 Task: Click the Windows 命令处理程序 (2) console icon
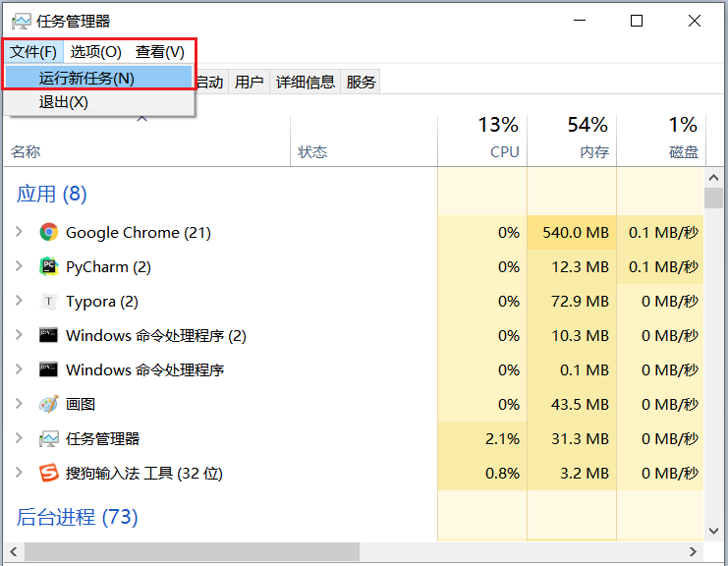point(49,335)
